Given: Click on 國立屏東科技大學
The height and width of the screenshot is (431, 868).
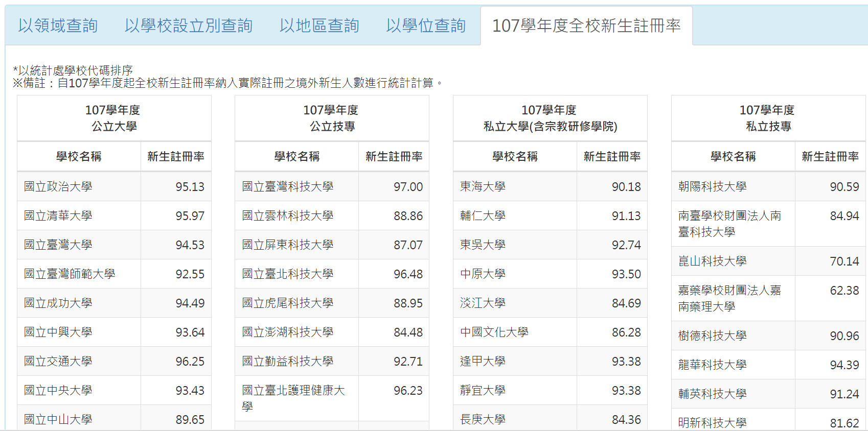Looking at the screenshot, I should point(288,245).
